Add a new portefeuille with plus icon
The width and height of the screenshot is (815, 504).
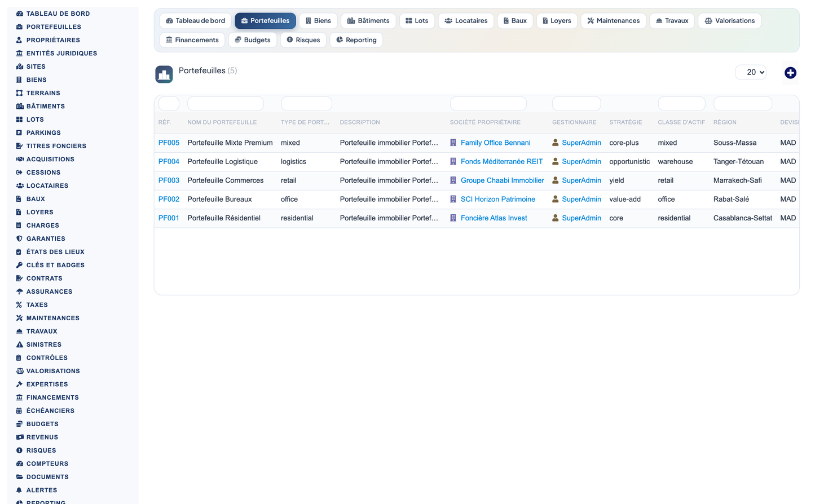(x=790, y=73)
